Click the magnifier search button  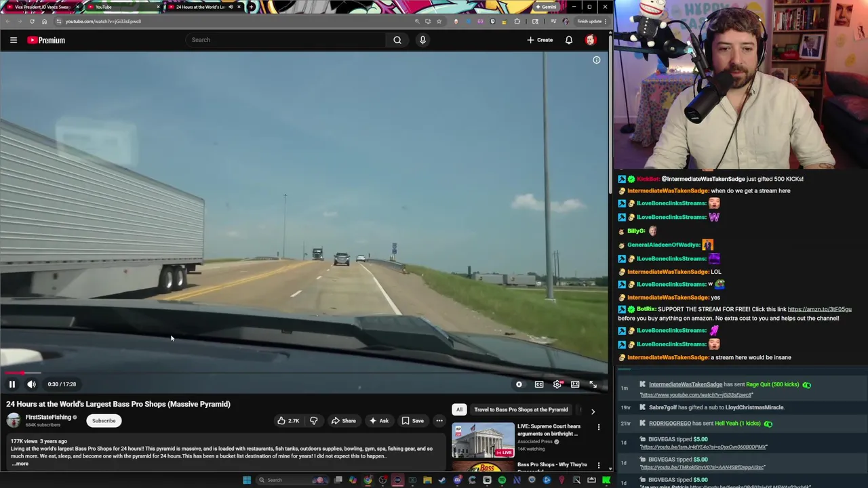point(397,40)
